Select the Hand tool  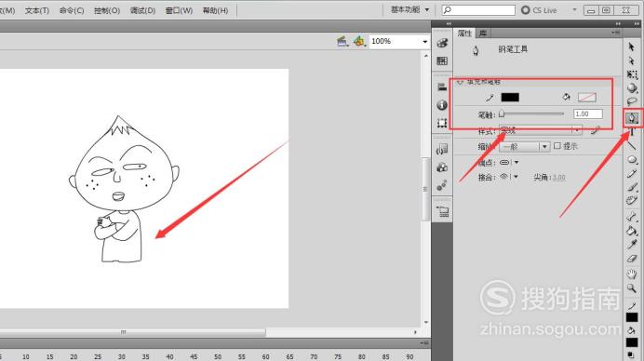632,274
